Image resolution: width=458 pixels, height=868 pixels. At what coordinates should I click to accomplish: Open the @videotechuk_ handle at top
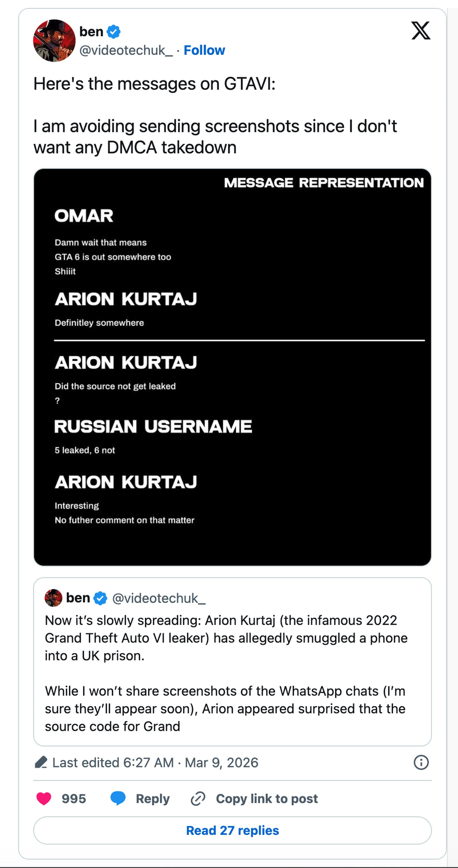[126, 50]
